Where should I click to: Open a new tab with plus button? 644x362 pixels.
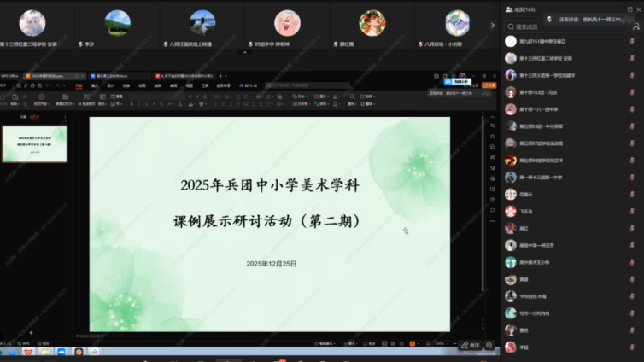(220, 76)
